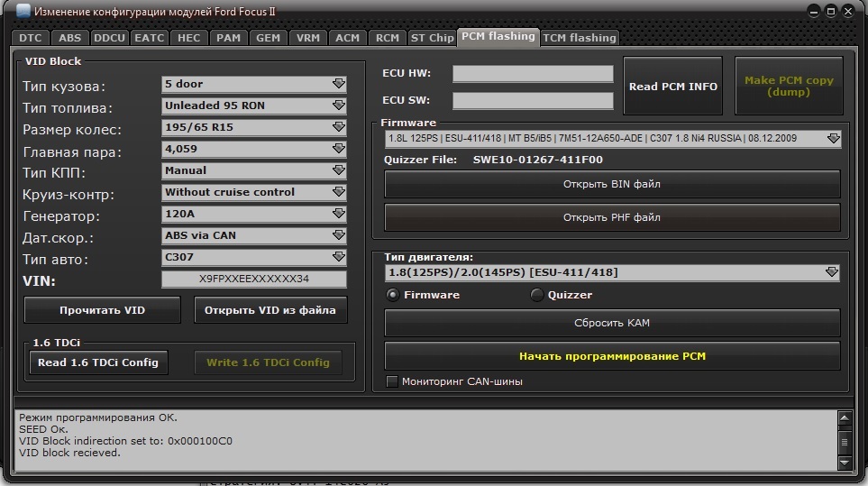The image size is (868, 486).
Task: Enable Мониторинг CAN-шины checkbox
Action: (x=392, y=381)
